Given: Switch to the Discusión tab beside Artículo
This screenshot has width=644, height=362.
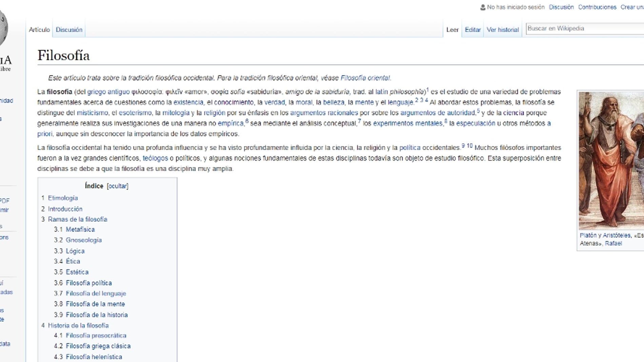Looking at the screenshot, I should click(x=69, y=30).
